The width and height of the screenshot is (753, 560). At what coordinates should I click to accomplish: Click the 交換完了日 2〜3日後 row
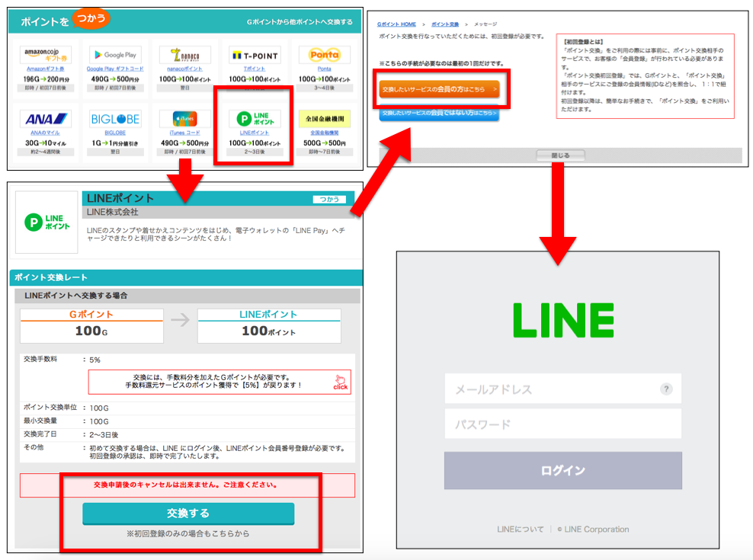tap(187, 434)
